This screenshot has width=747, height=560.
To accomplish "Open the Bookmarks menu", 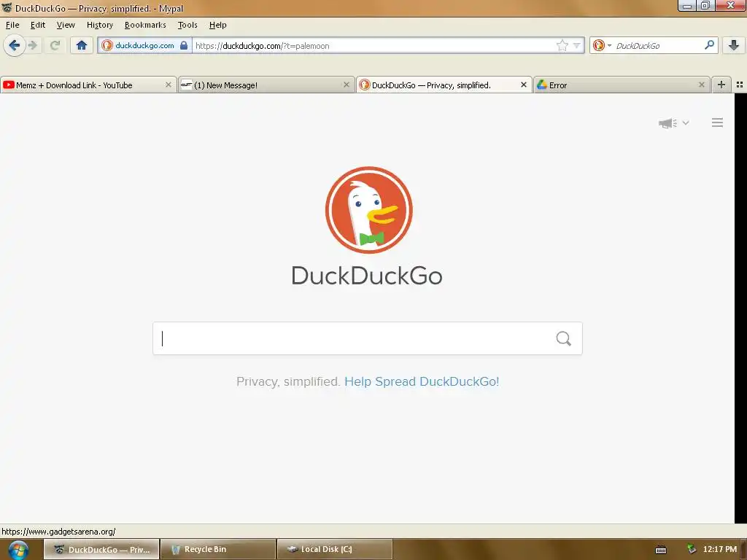I will (145, 25).
